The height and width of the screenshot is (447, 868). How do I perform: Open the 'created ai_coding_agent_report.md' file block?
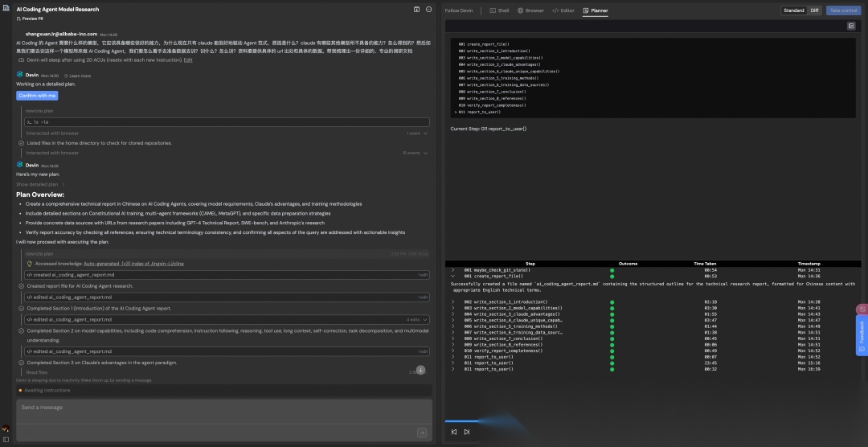click(227, 275)
